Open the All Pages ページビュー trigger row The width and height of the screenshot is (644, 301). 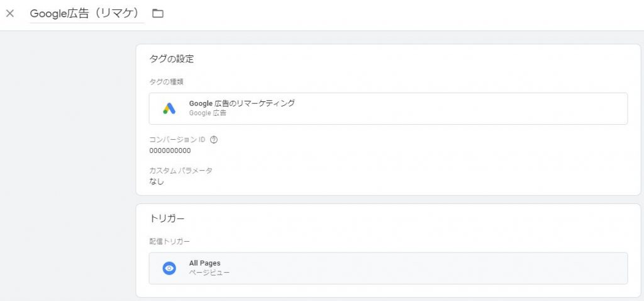coord(388,268)
